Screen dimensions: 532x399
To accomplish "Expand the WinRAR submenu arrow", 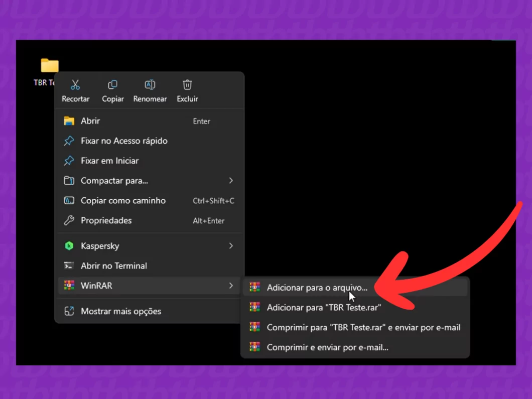I will [x=231, y=286].
